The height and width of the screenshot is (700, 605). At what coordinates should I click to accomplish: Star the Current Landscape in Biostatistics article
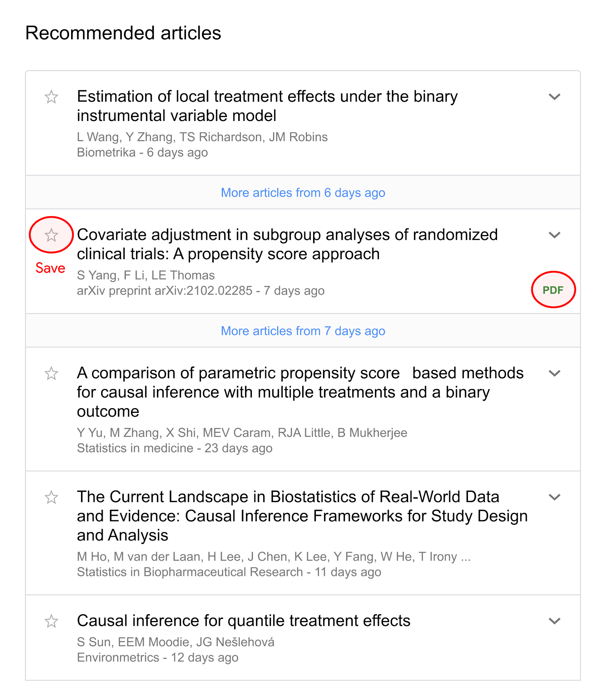click(51, 497)
